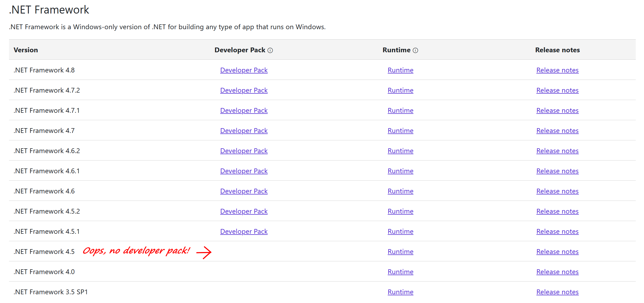Click the info icon beside Developer Pack header

270,50
